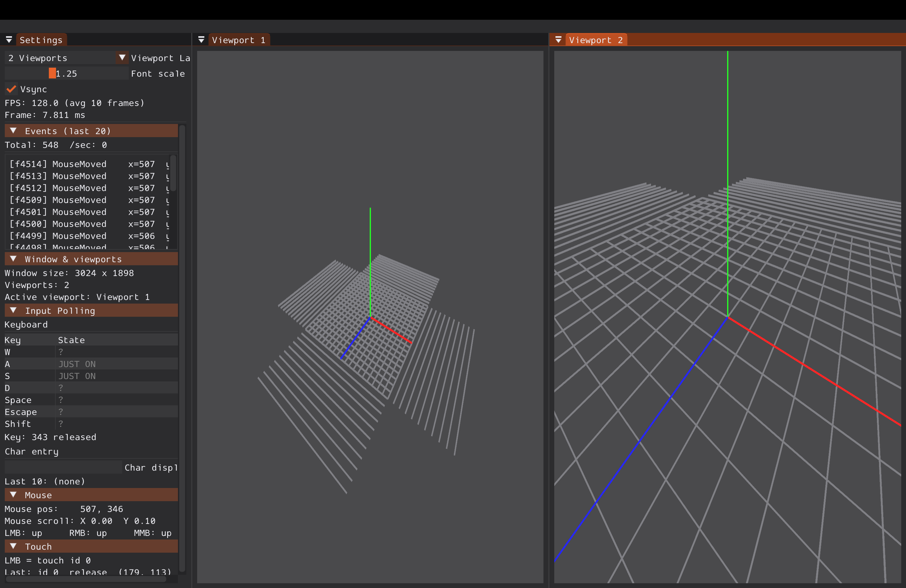The image size is (906, 588).
Task: Collapse the Mouse section
Action: pyautogui.click(x=91, y=495)
